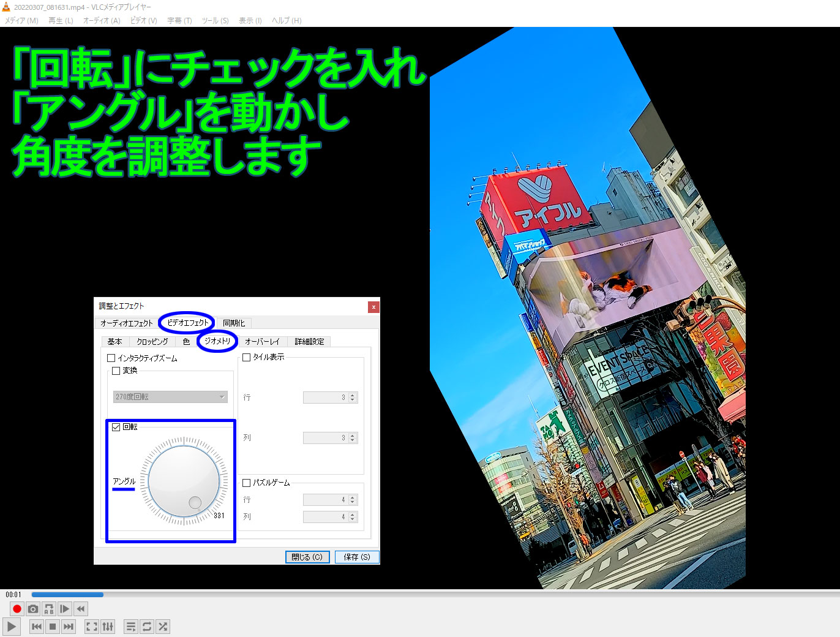Skip to next media item
Viewport: 840px width, 637px height.
69,627
